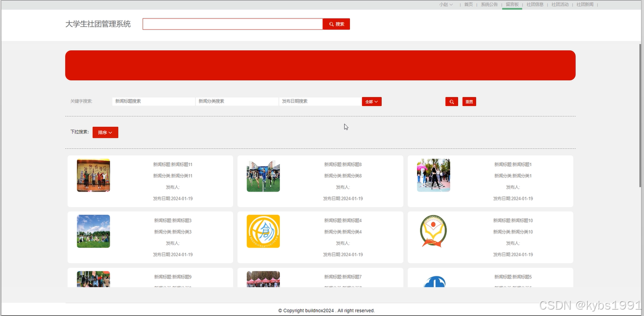644x316 pixels.
Task: Click the text 新闻标题:新闻标题1
Action: [x=513, y=165]
